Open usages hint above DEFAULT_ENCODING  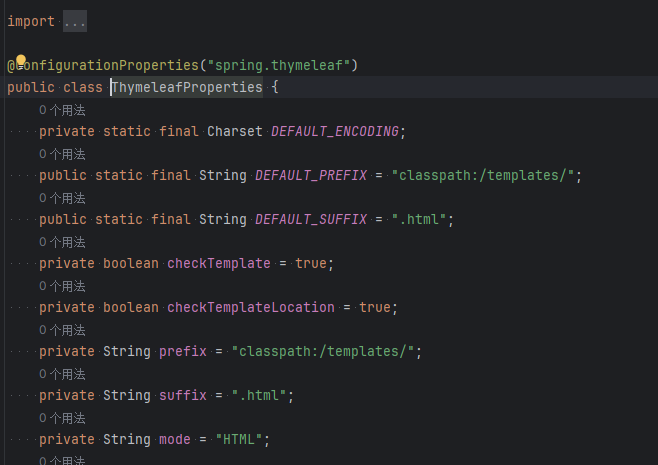coord(62,110)
